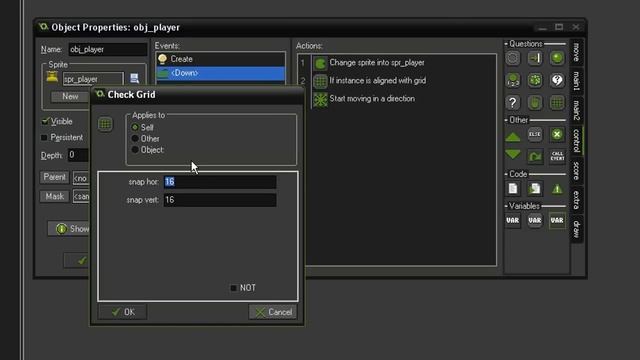
Task: Add the Call Event action icon
Action: 557,156
